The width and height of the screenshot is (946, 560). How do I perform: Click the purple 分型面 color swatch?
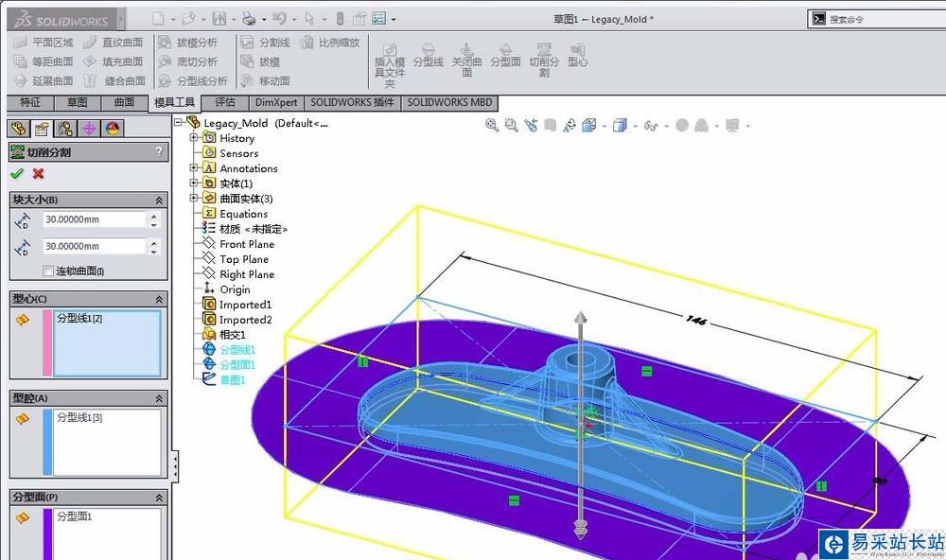coord(47,534)
